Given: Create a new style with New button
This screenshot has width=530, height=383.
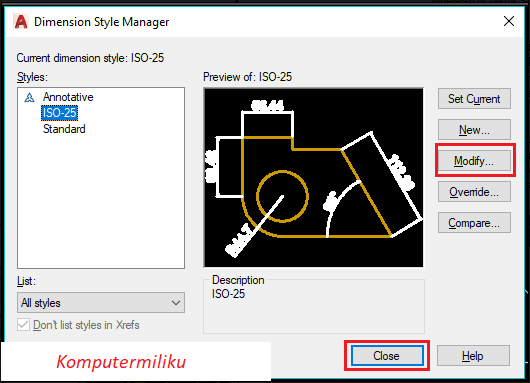Looking at the screenshot, I should point(474,129).
